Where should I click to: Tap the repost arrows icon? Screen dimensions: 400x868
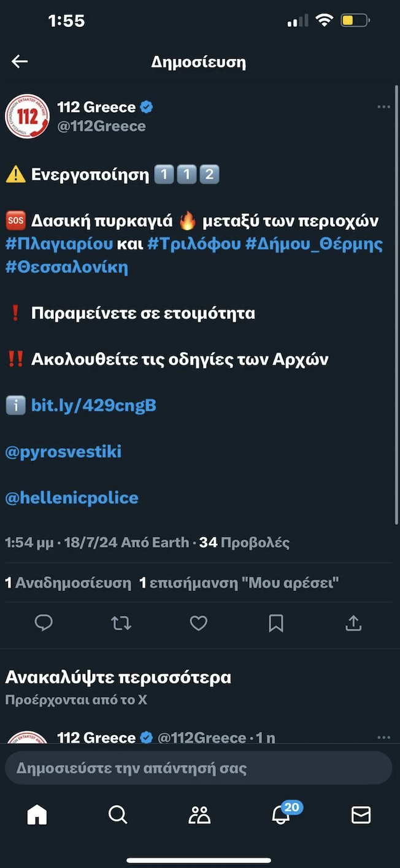coord(121,623)
